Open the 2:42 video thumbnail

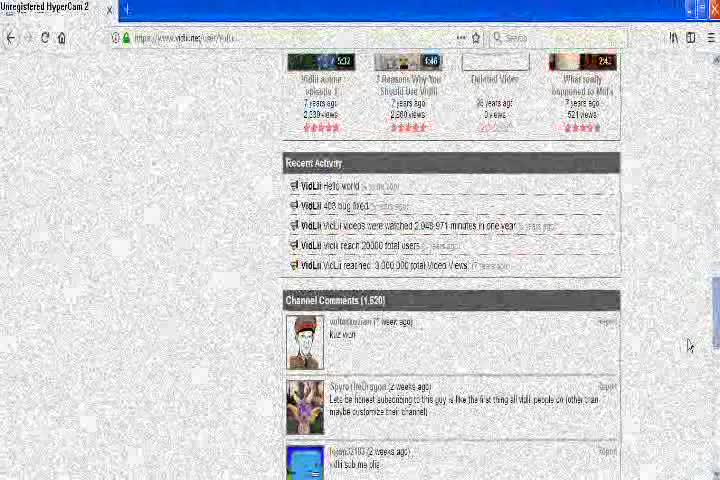(x=583, y=62)
